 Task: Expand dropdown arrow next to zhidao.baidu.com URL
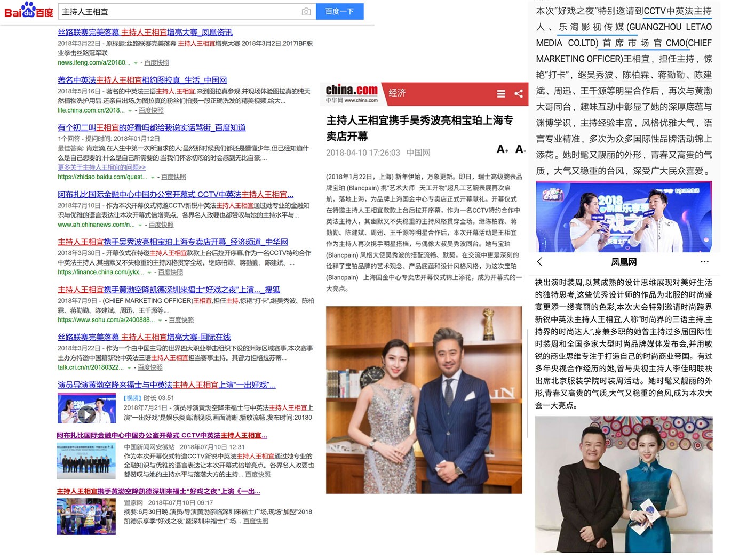pyautogui.click(x=153, y=177)
